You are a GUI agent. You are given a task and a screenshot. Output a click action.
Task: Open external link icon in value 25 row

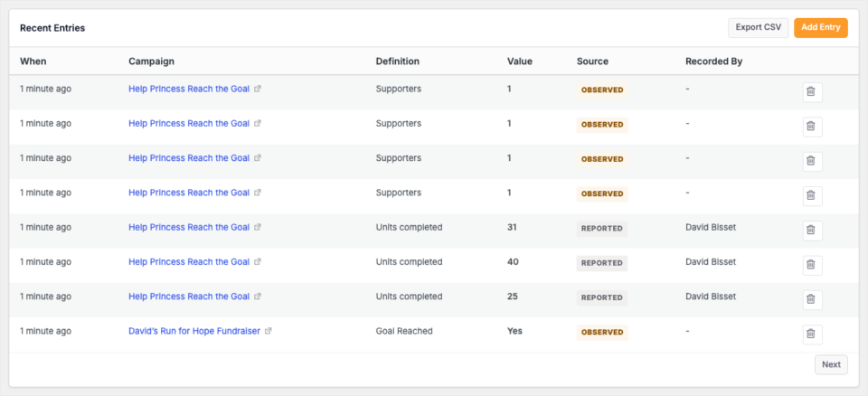tap(258, 297)
